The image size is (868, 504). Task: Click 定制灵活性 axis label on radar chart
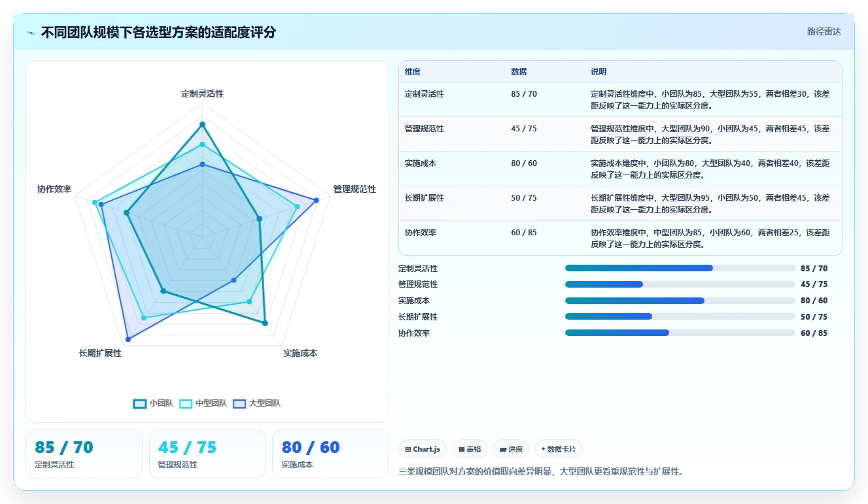click(x=202, y=93)
